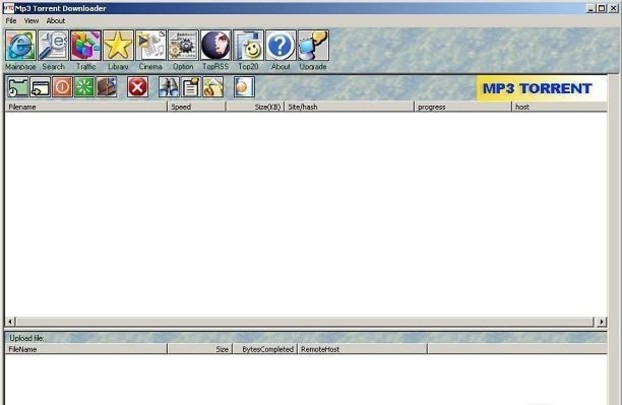Image resolution: width=622 pixels, height=405 pixels.
Task: Open the Cinema icon
Action: click(x=151, y=45)
